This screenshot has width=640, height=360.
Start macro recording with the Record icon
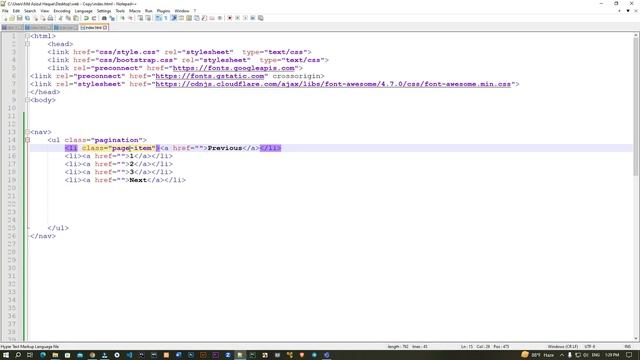pos(229,18)
